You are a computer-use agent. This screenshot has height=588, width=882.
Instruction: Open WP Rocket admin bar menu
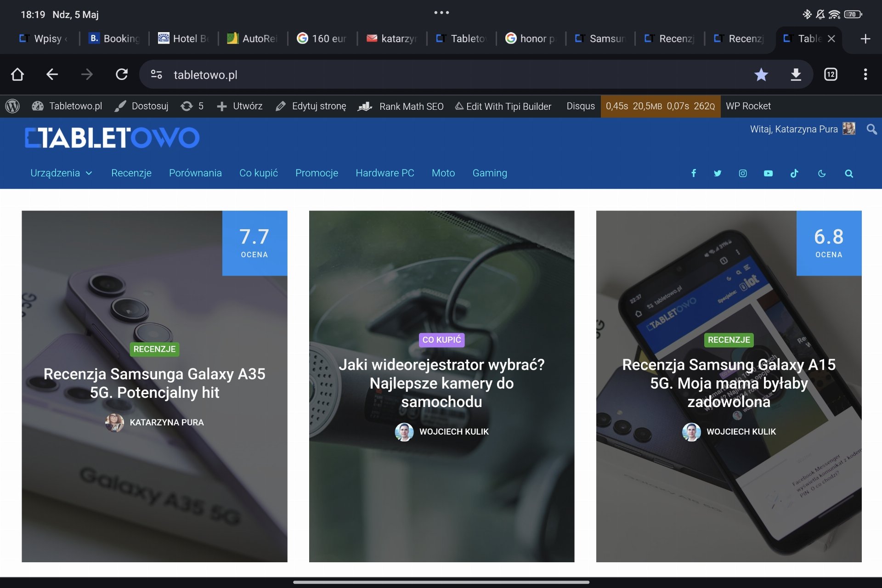(x=748, y=106)
